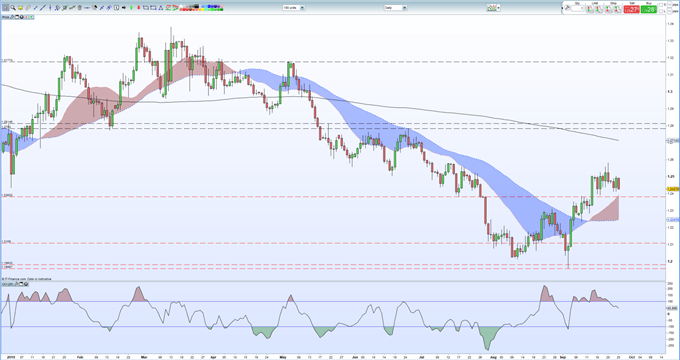Open the Daily timeframe dropdown

point(395,7)
